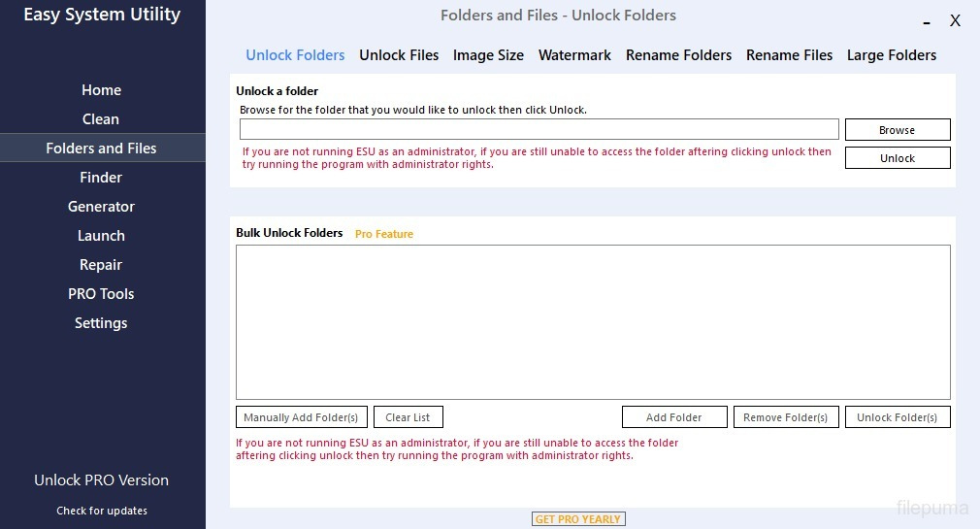980x529 pixels.
Task: Click the 'Unlock a folder' heading
Action: click(x=277, y=91)
